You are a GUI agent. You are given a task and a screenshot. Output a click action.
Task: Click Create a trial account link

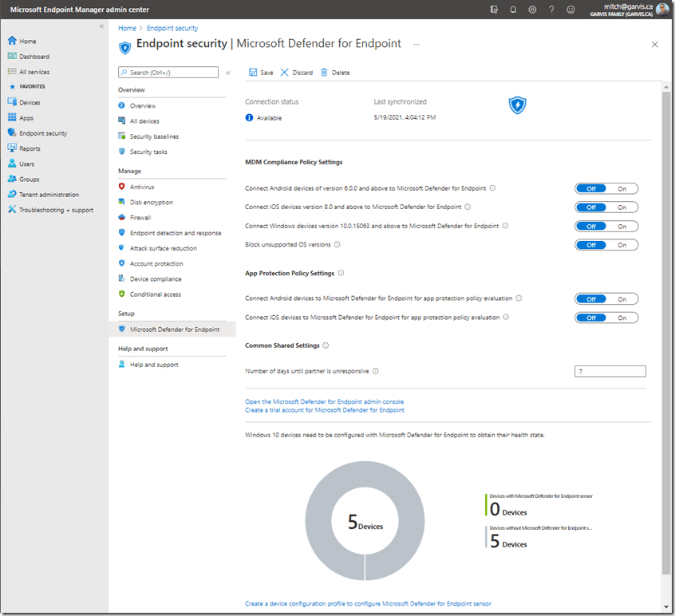pos(324,410)
